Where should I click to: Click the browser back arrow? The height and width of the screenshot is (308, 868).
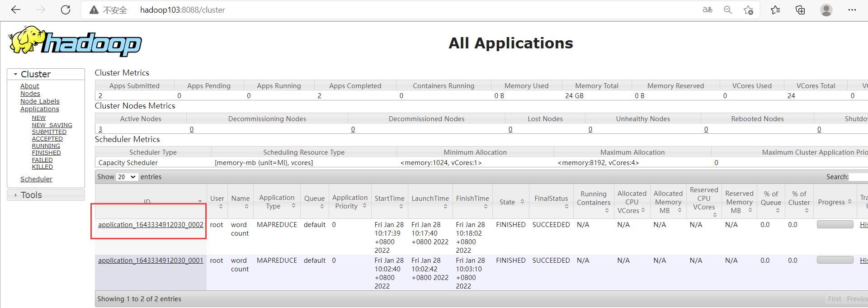(x=16, y=10)
